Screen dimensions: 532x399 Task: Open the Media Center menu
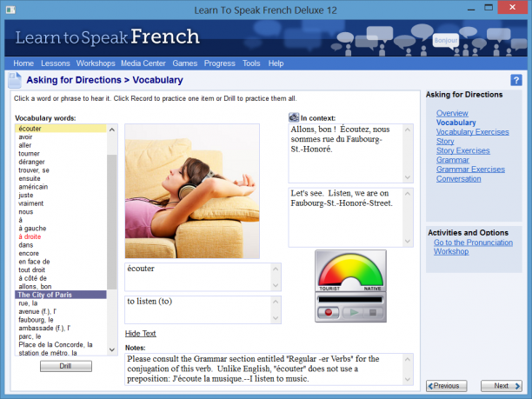click(143, 63)
